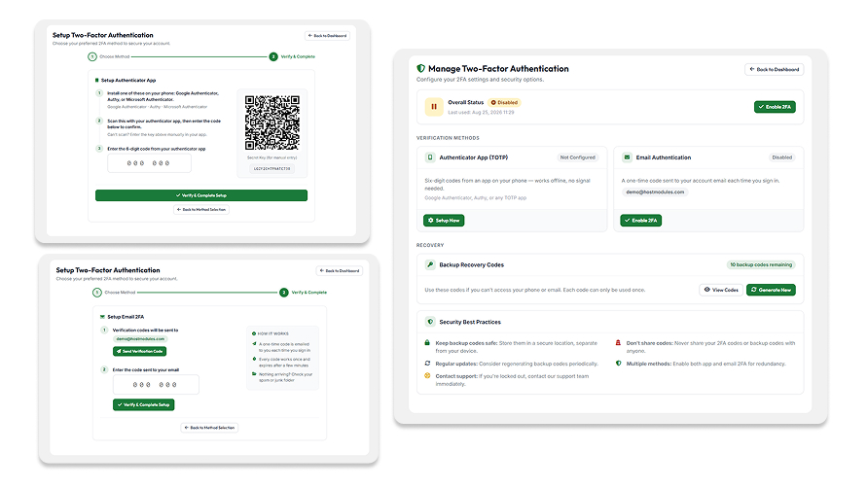Click the code field in Email 2FA setup
Viewport: 868px width, 488px height.
point(156,385)
